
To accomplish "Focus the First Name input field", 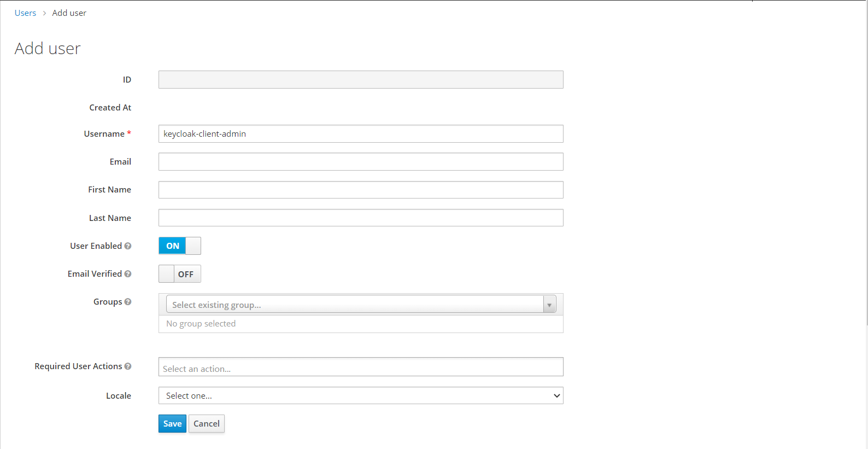I will pyautogui.click(x=361, y=190).
